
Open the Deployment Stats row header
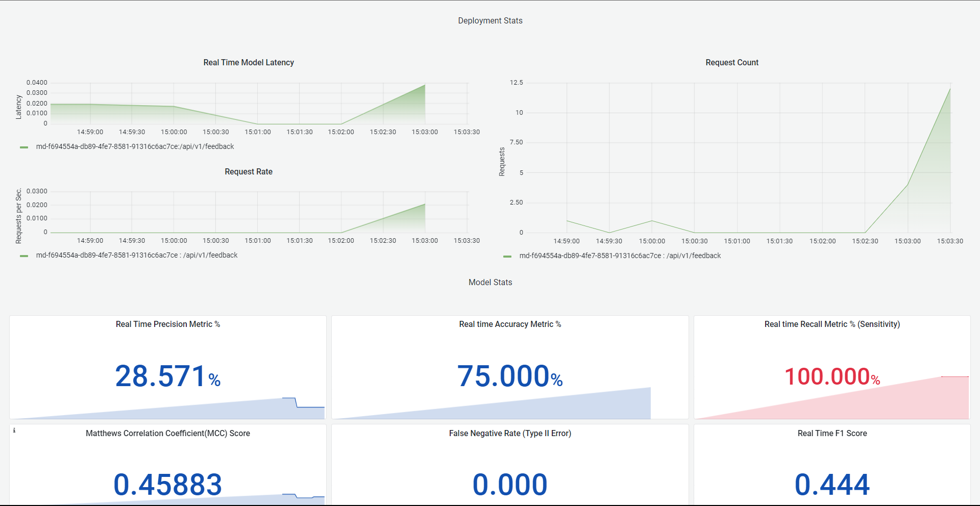tap(490, 20)
